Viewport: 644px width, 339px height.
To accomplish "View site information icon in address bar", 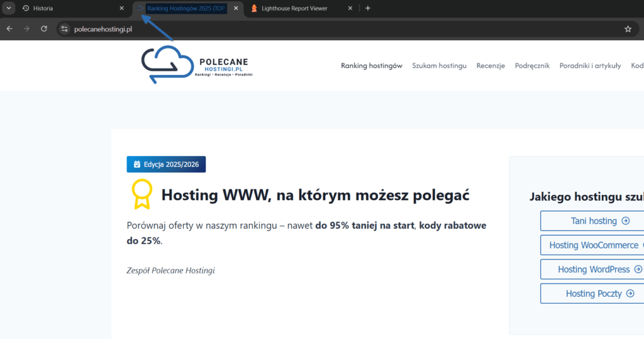I will (65, 29).
